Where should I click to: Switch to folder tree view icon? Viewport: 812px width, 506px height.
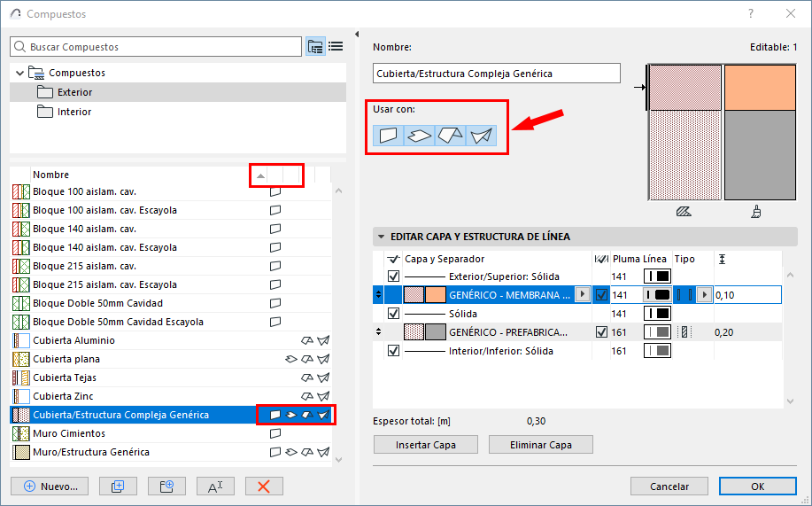click(x=315, y=47)
